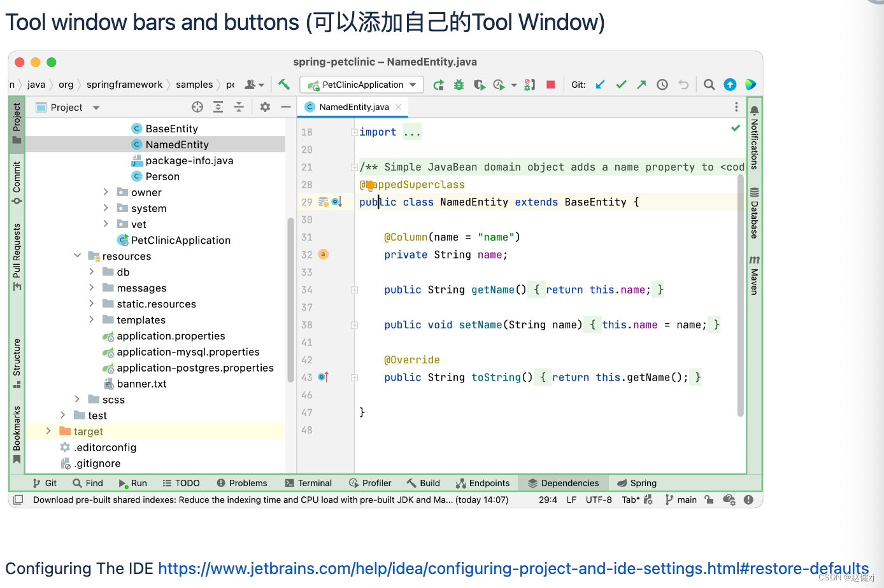
Task: Expand the target folder
Action: coord(48,431)
